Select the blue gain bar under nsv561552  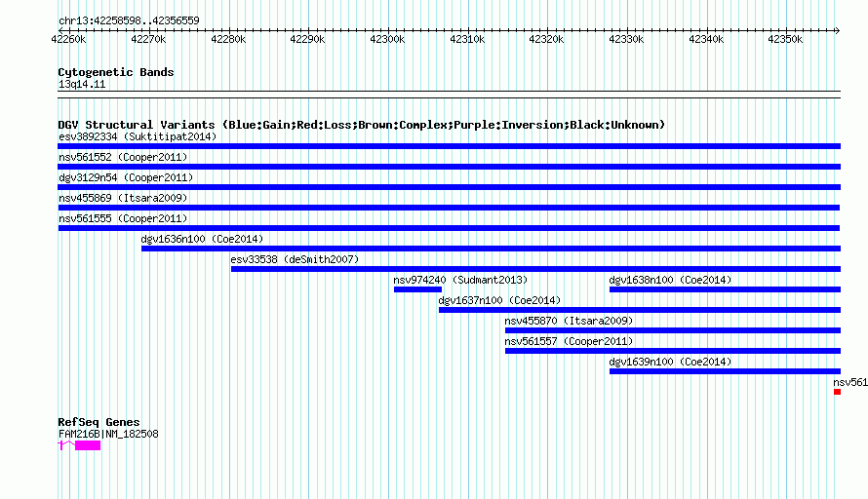click(449, 167)
